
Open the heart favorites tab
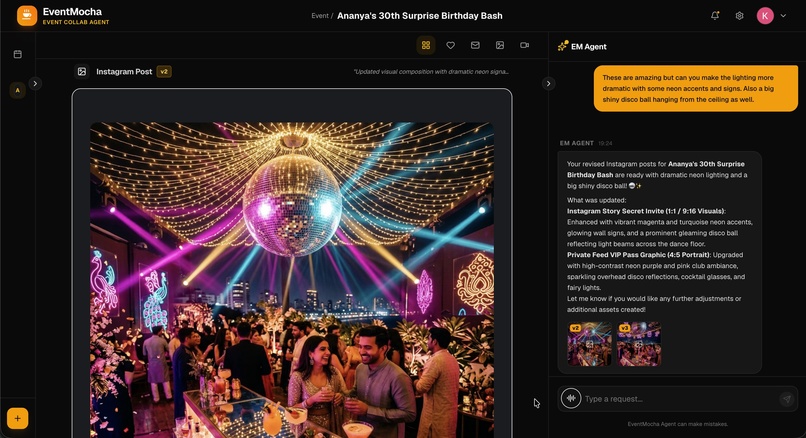pyautogui.click(x=450, y=45)
